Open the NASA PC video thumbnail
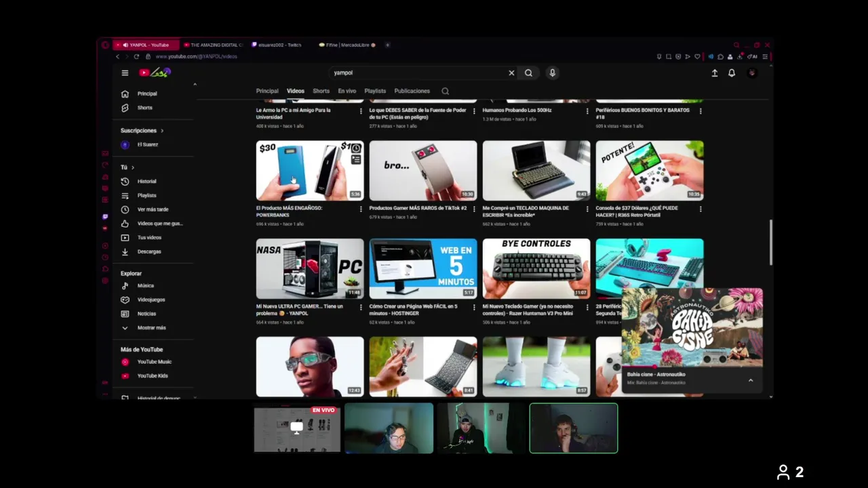This screenshot has width=868, height=488. click(309, 268)
